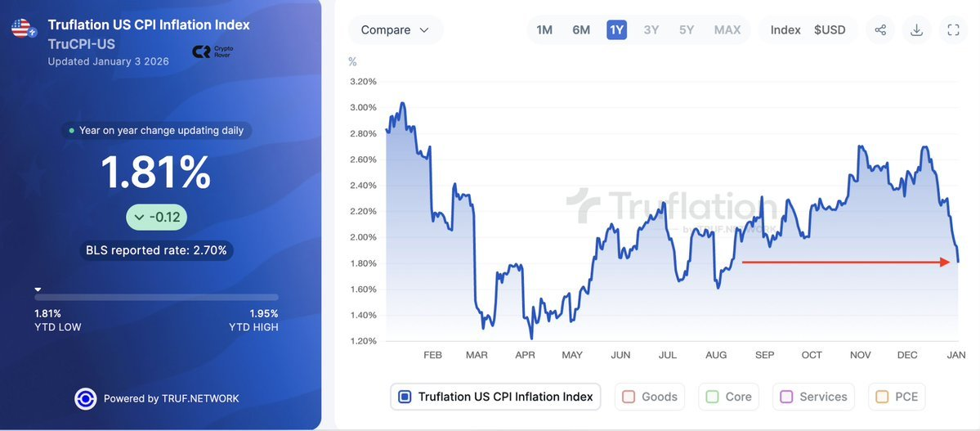Toggle the Services series checkbox
The image size is (980, 431).
point(786,397)
